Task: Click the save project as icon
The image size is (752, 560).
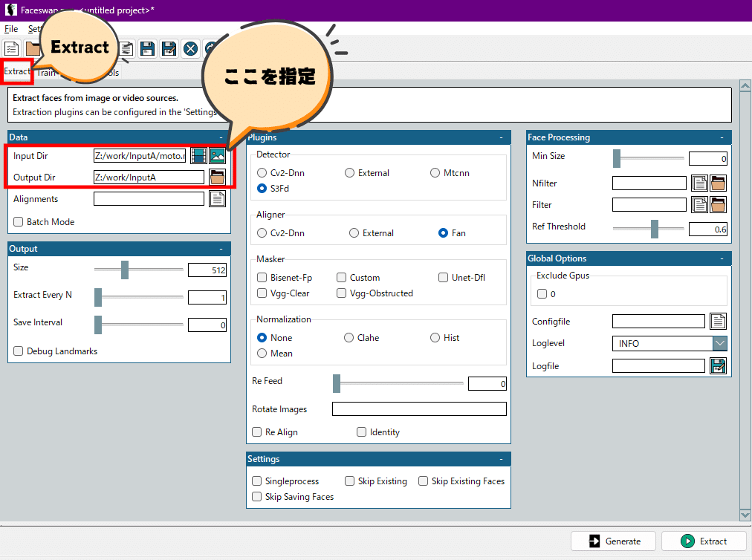Action: point(169,48)
